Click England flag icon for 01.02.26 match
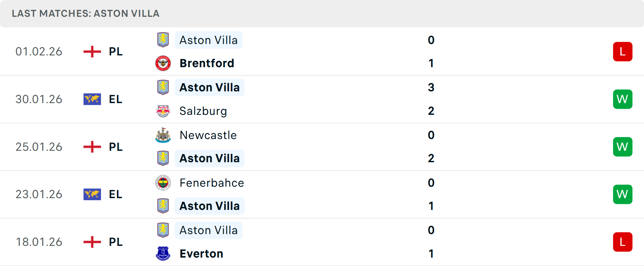This screenshot has width=644, height=266. [x=92, y=52]
